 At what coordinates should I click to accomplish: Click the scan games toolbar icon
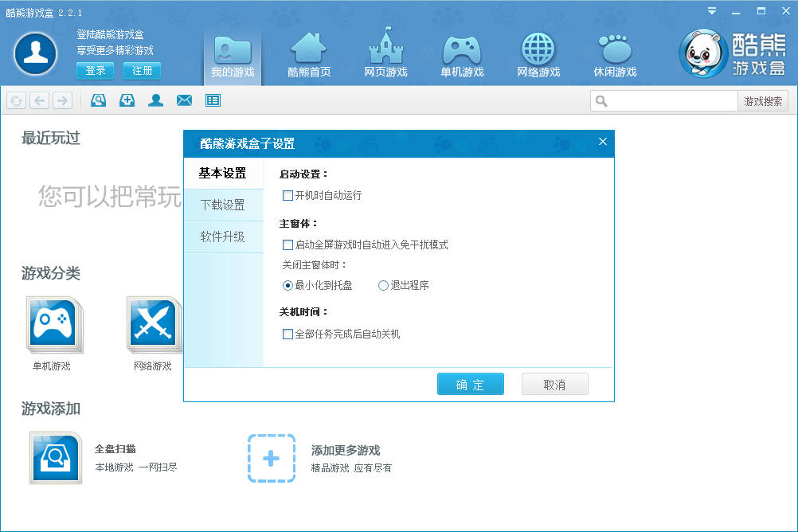[x=98, y=100]
